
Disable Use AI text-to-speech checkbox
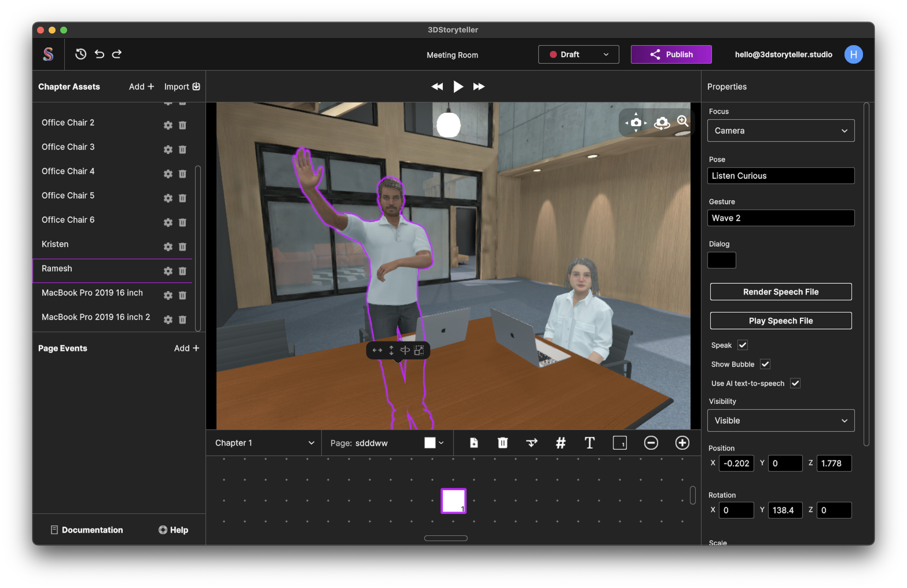click(x=795, y=383)
